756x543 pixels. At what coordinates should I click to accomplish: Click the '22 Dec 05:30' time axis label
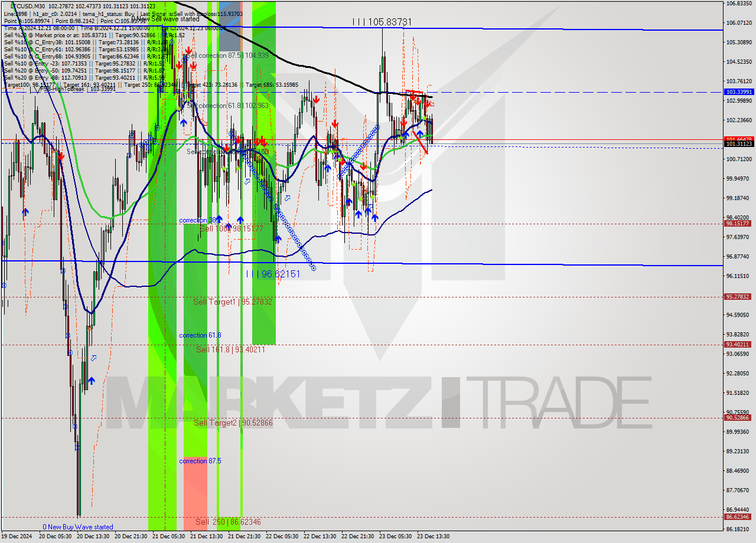pyautogui.click(x=282, y=537)
